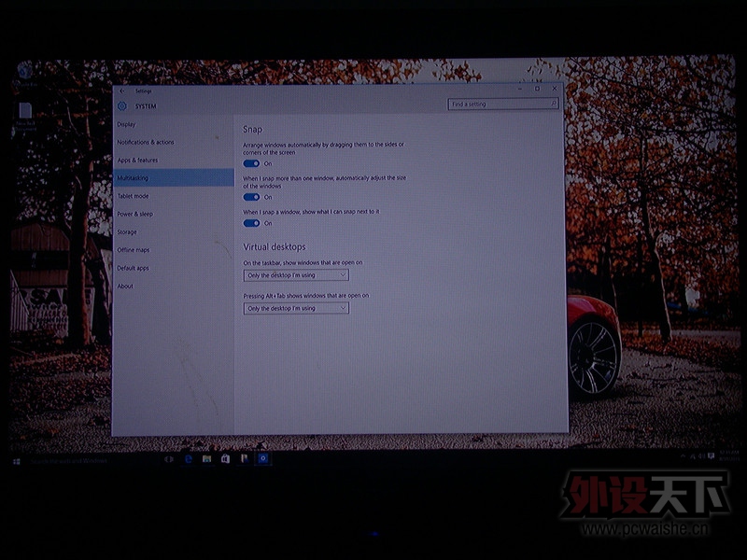Click the back arrow in Settings

tap(122, 91)
